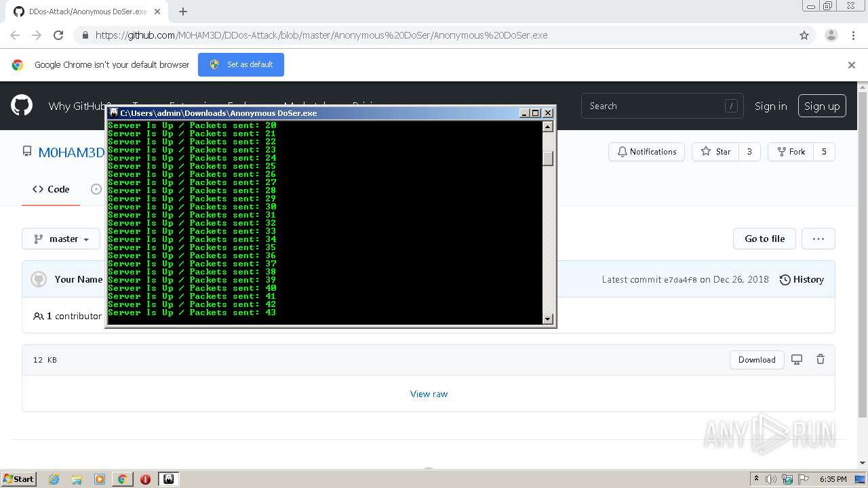Viewport: 868px width, 488px height.
Task: Click the trash delete file icon
Action: click(x=821, y=360)
